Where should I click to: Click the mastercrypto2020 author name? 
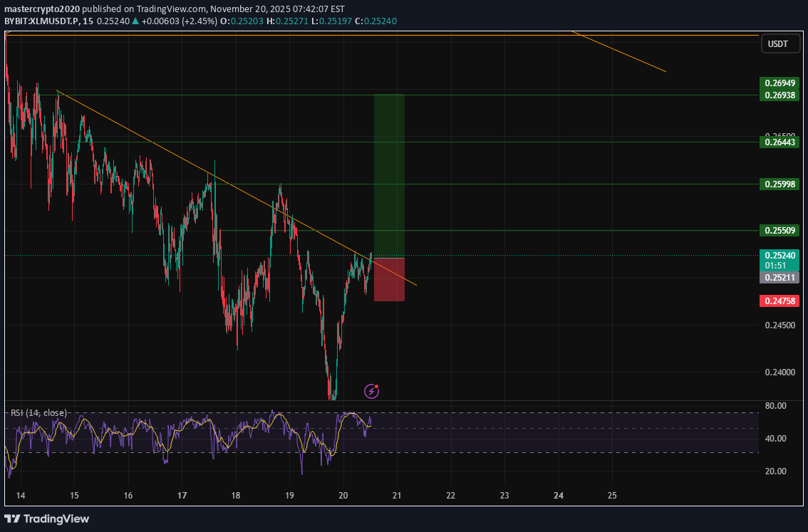pyautogui.click(x=43, y=9)
